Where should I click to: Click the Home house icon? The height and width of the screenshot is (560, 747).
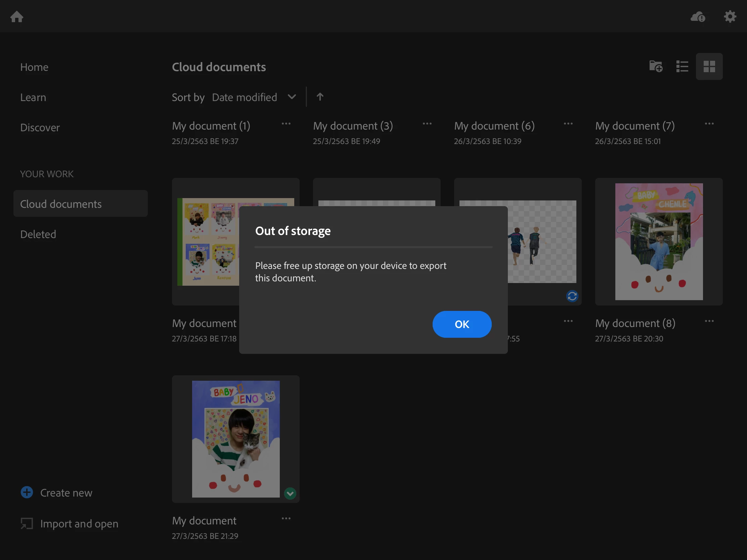coord(16,16)
